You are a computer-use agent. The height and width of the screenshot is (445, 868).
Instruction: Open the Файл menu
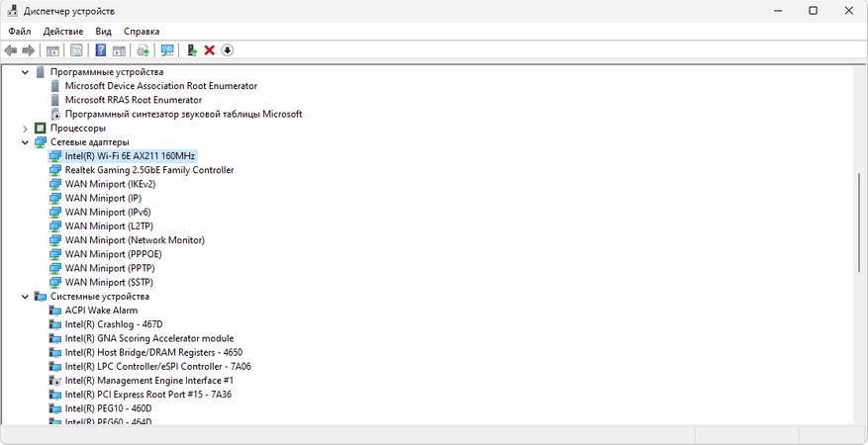20,32
